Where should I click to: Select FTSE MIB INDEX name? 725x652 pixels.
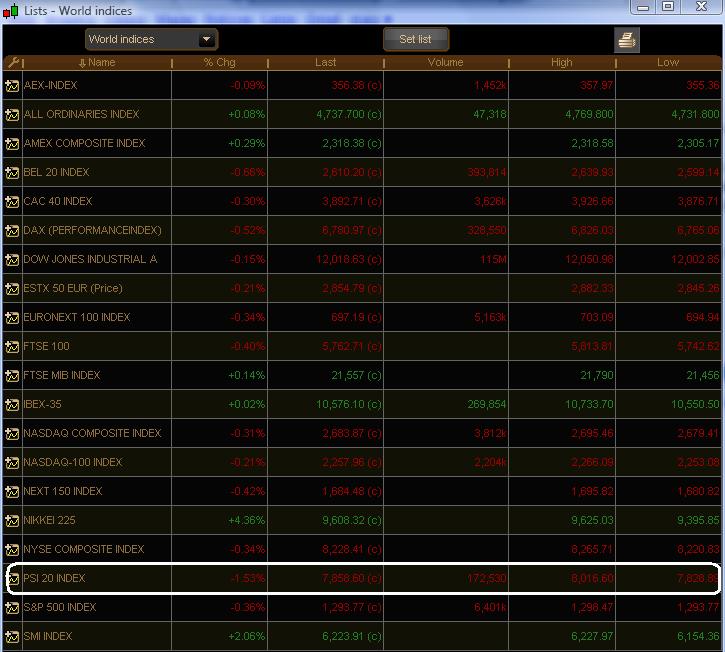62,375
